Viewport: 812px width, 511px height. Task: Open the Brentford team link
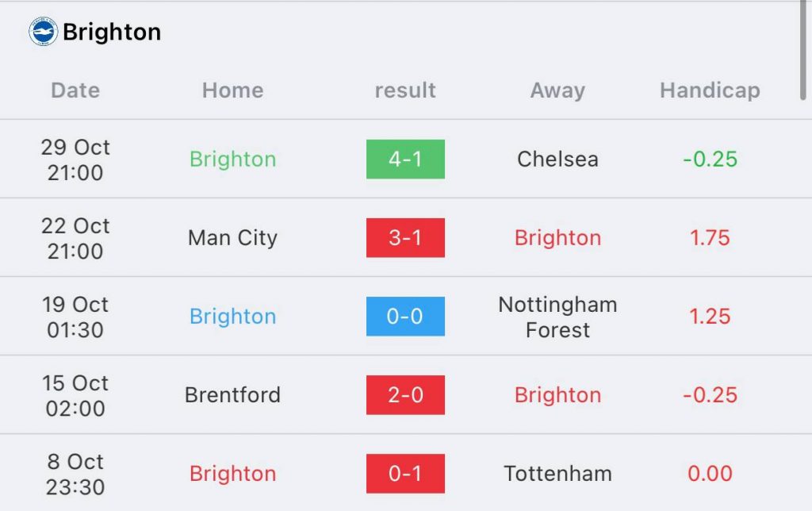click(x=232, y=395)
